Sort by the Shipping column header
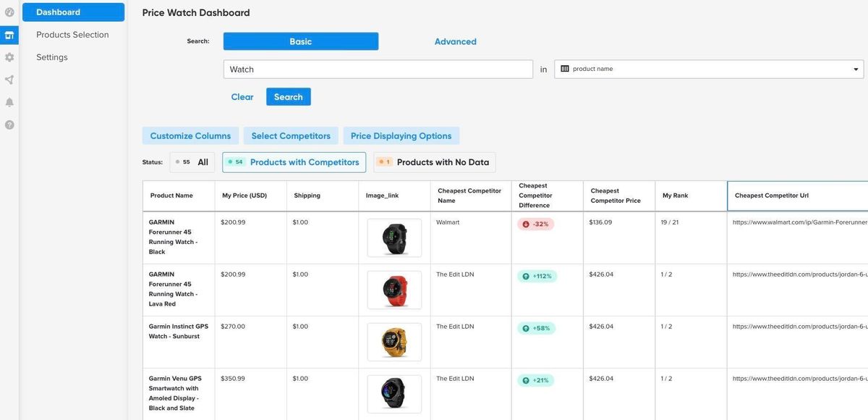Screen dimensions: 868x420 pos(323,196)
